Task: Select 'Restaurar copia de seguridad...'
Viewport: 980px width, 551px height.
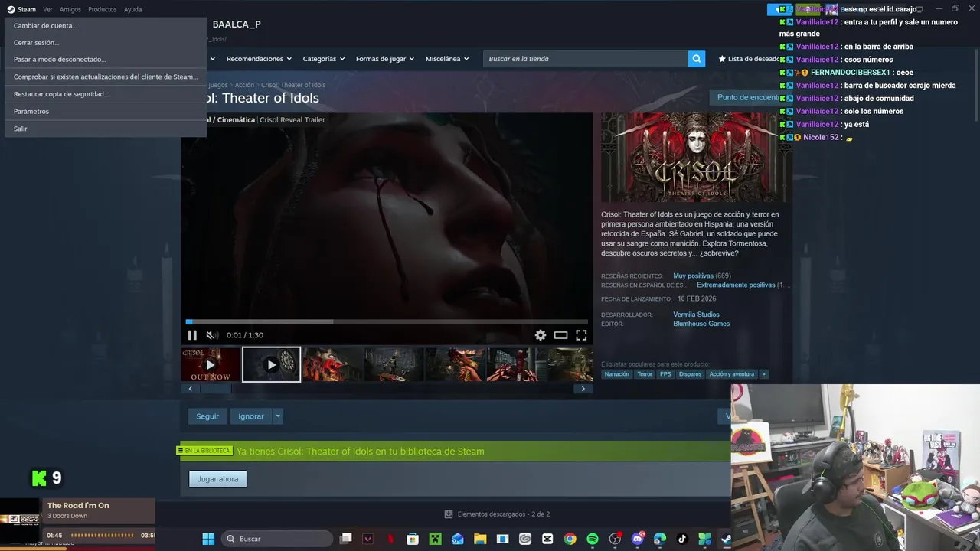Action: point(106,94)
